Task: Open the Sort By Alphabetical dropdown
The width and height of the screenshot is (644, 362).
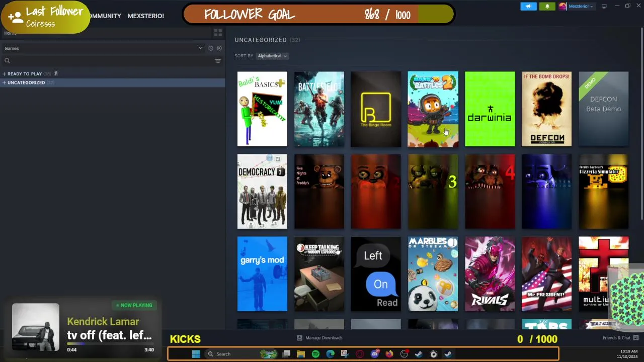Action: click(272, 56)
